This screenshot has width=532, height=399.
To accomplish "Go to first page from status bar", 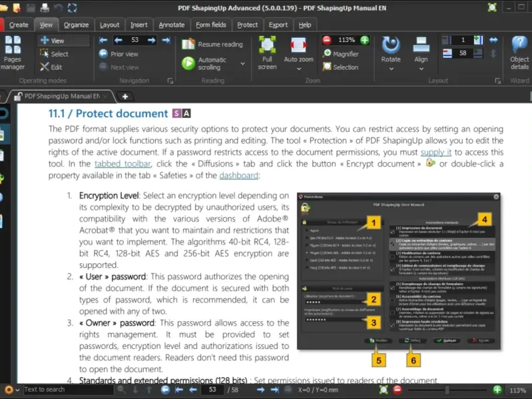I will click(x=179, y=390).
